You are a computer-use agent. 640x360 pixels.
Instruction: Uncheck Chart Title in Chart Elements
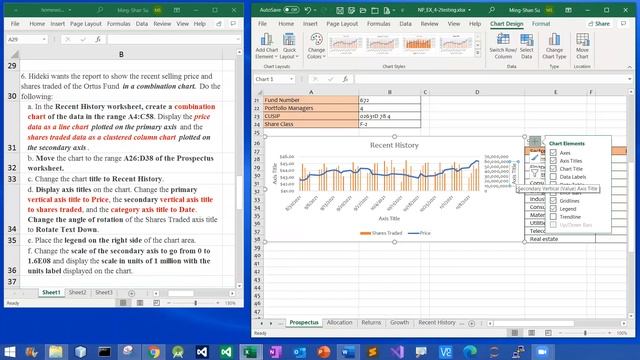[x=553, y=169]
